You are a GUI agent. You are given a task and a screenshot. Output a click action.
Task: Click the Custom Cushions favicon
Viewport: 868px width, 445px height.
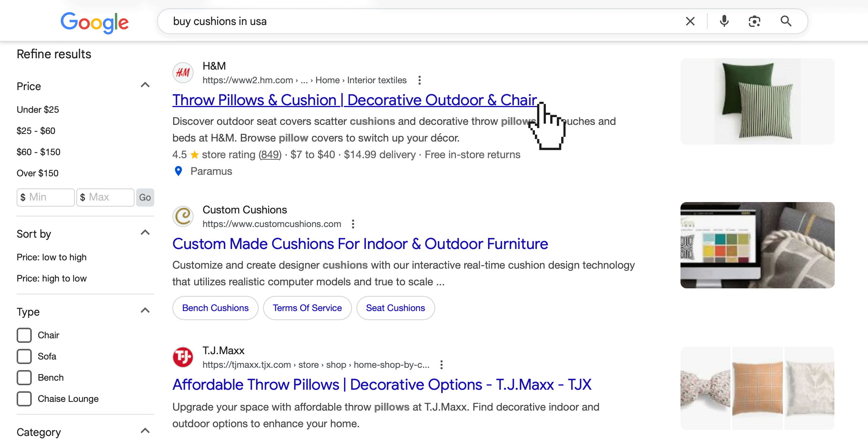coord(183,216)
